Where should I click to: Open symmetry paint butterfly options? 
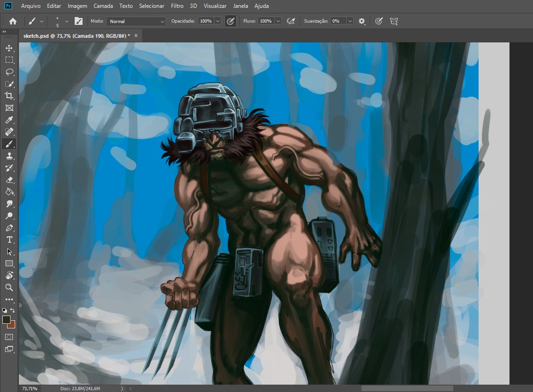pos(394,21)
